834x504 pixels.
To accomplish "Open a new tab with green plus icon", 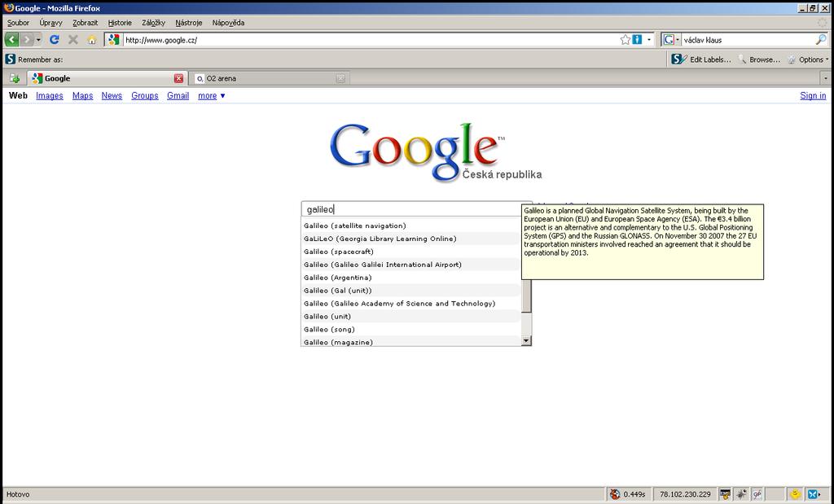I will [15, 79].
